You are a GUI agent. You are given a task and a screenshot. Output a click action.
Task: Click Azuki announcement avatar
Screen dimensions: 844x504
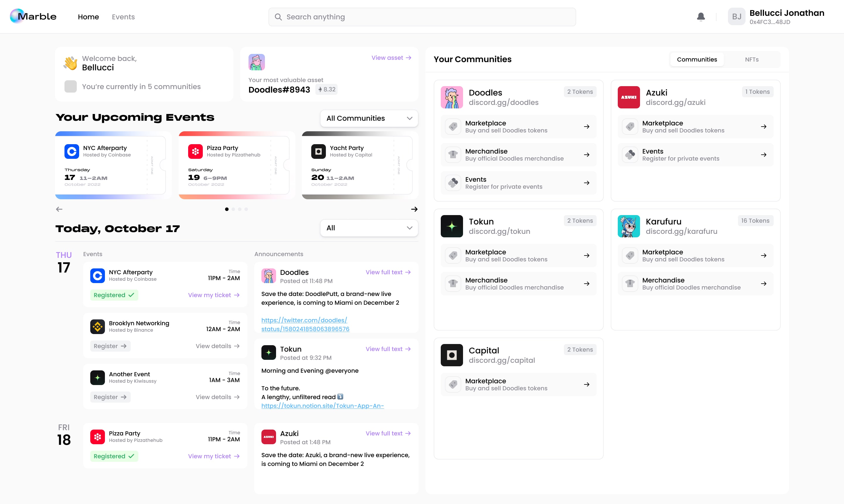click(x=269, y=437)
